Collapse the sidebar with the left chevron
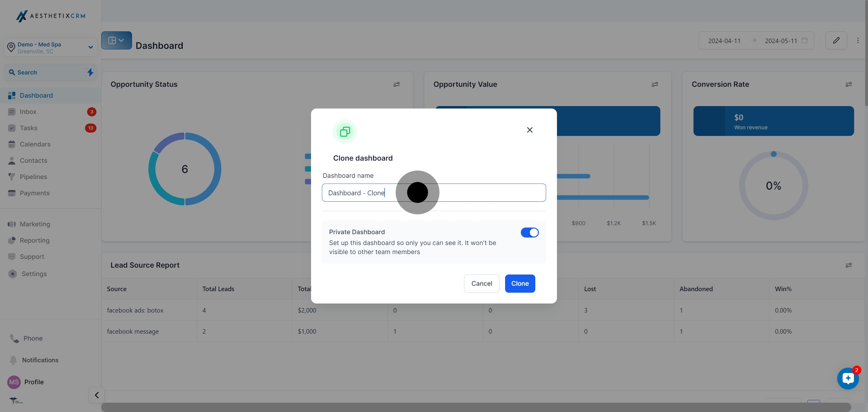Image resolution: width=868 pixels, height=412 pixels. pyautogui.click(x=97, y=395)
